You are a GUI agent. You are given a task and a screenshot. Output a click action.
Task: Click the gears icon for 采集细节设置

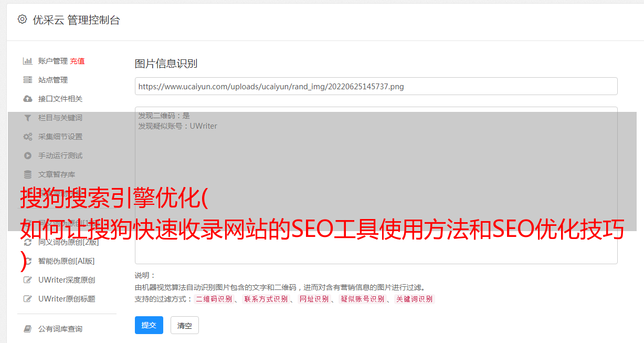(28, 137)
